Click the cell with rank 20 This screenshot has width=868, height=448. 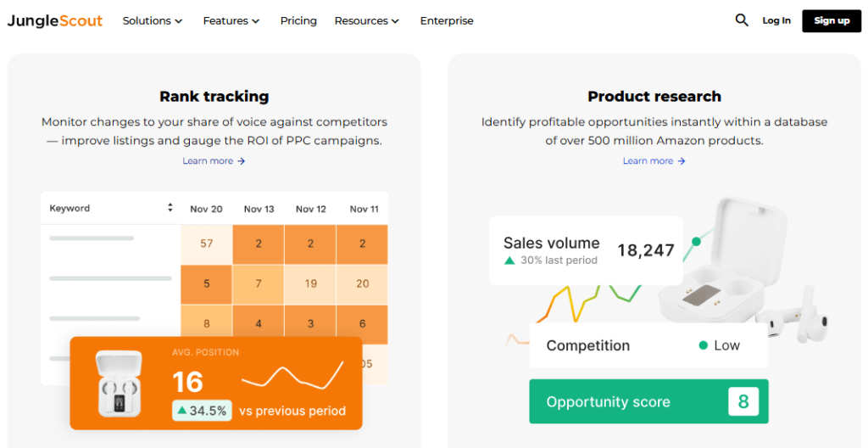click(x=363, y=284)
